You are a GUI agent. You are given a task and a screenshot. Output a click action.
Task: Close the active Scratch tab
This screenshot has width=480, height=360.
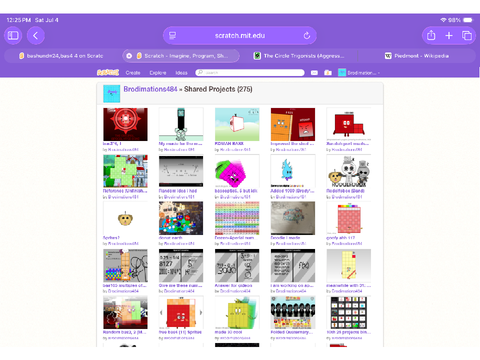click(129, 56)
